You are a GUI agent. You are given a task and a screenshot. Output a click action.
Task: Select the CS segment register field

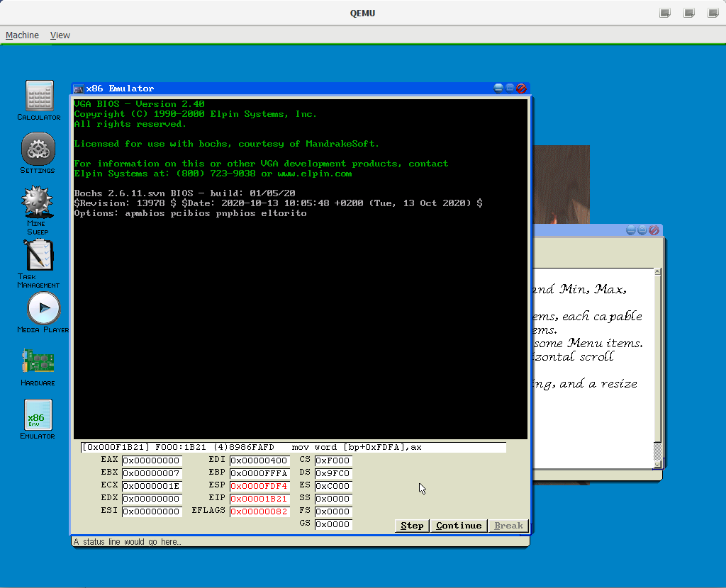(x=333, y=460)
